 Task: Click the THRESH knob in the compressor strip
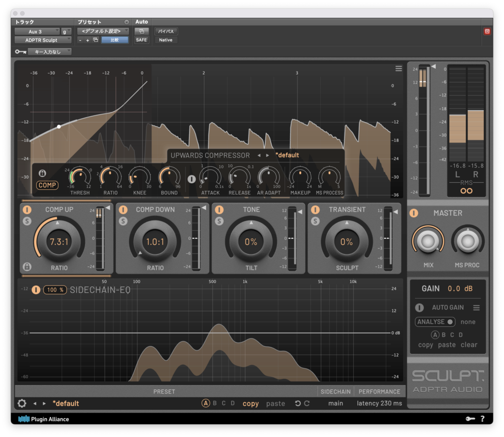pyautogui.click(x=80, y=177)
